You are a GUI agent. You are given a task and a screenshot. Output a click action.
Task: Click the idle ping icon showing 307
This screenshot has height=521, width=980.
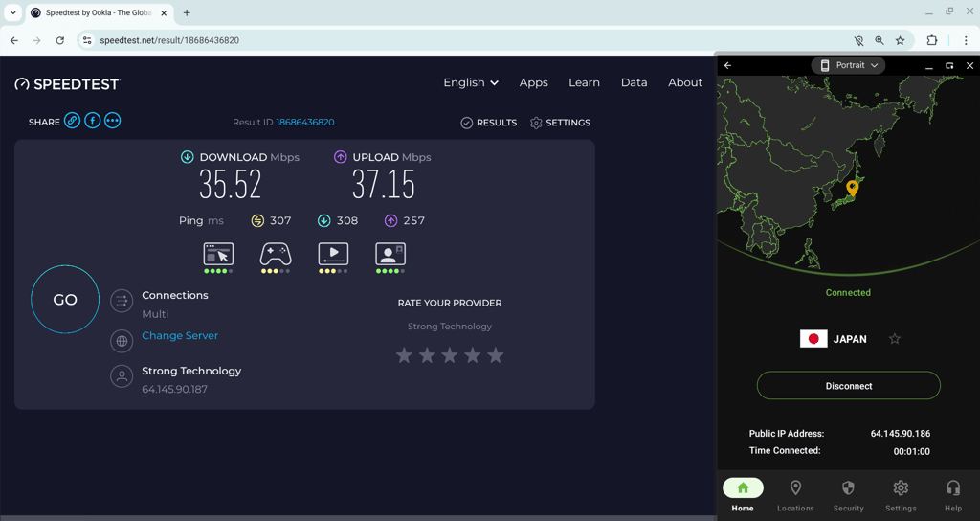[257, 220]
